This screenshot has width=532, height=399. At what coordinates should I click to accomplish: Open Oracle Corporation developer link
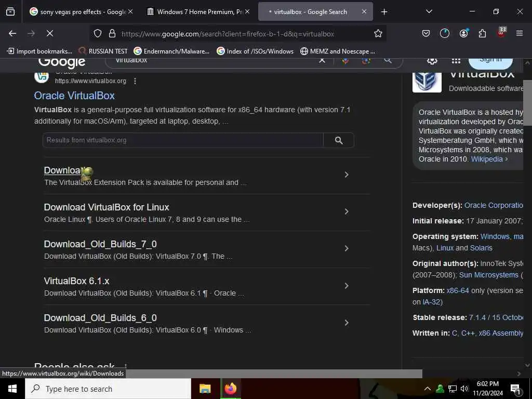[494, 206]
